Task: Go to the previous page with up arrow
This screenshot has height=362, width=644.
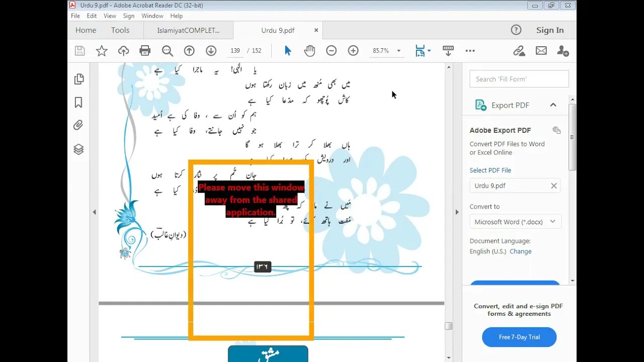Action: (189, 51)
